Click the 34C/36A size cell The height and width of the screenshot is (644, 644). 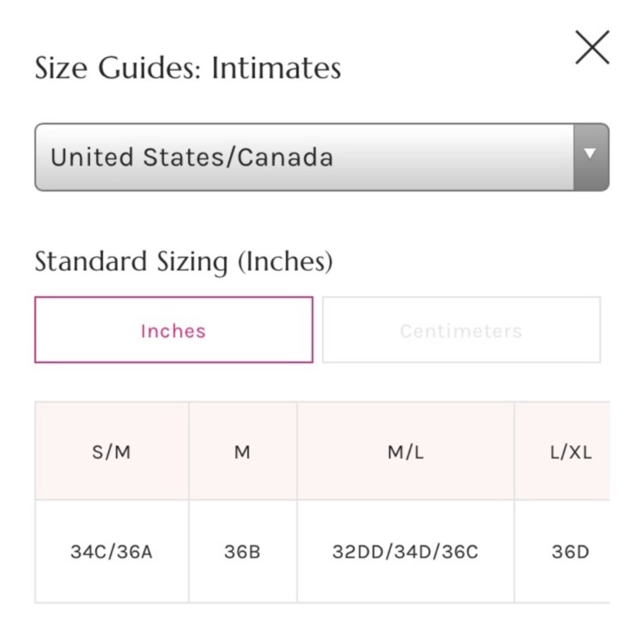(x=112, y=552)
